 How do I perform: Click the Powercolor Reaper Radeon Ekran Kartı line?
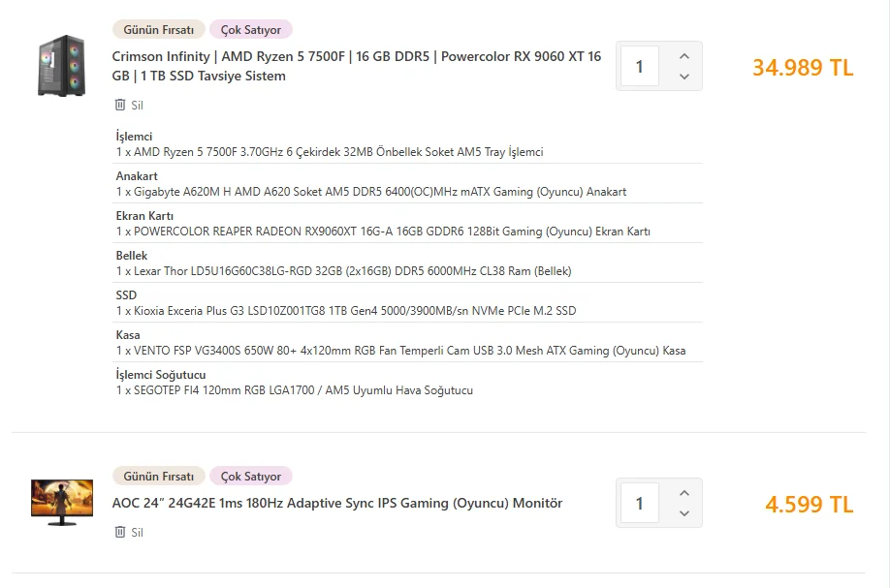pos(383,232)
